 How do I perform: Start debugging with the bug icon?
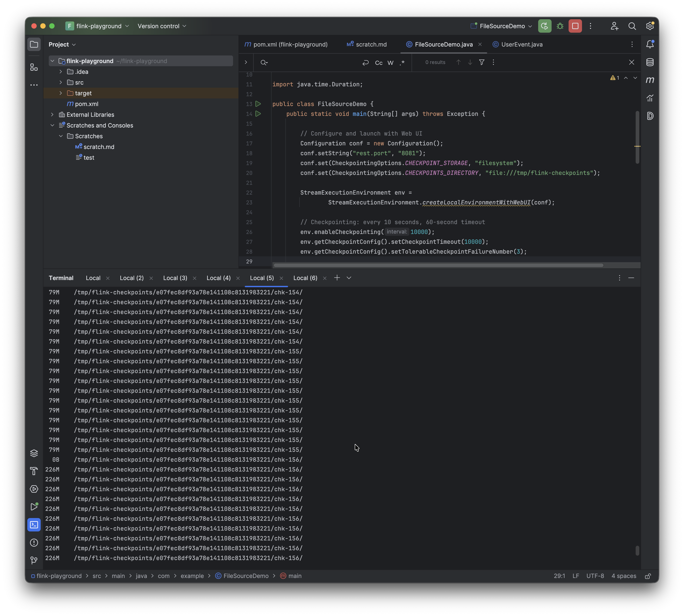[x=560, y=26]
